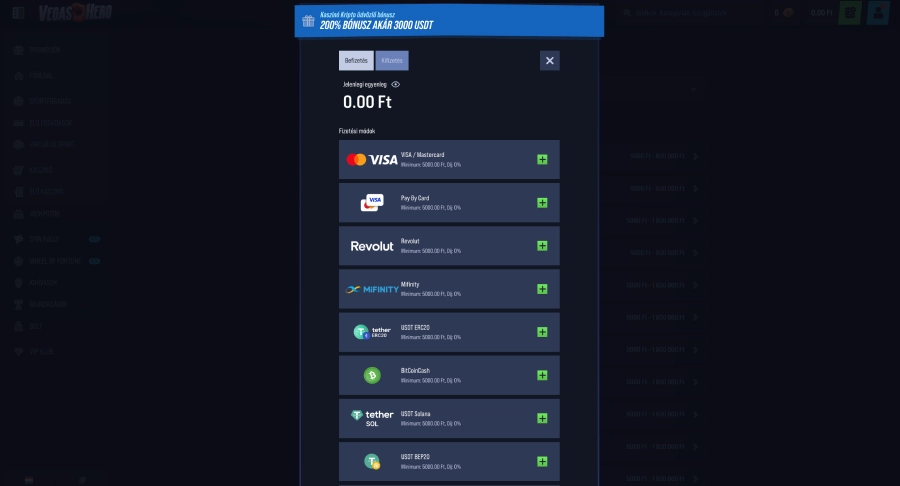Click the gift icon in the bonus banner

click(x=308, y=21)
